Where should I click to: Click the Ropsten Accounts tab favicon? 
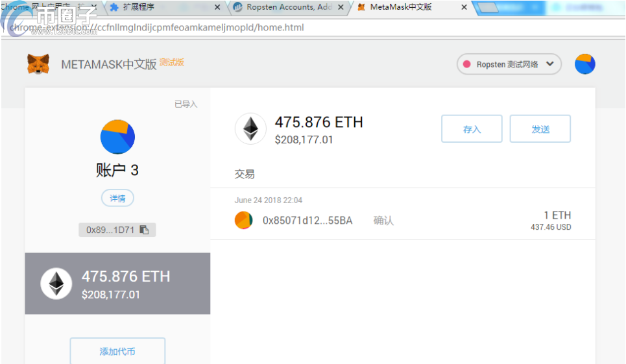237,6
